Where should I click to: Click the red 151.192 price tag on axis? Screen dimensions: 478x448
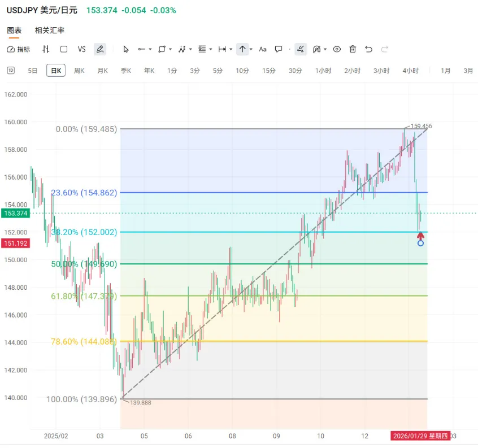coord(16,243)
